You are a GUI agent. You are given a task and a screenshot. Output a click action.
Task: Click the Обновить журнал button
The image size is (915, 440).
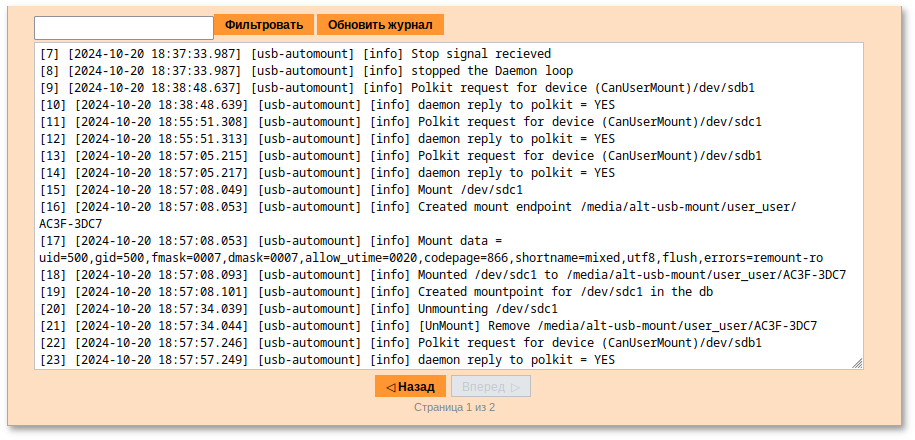click(380, 24)
